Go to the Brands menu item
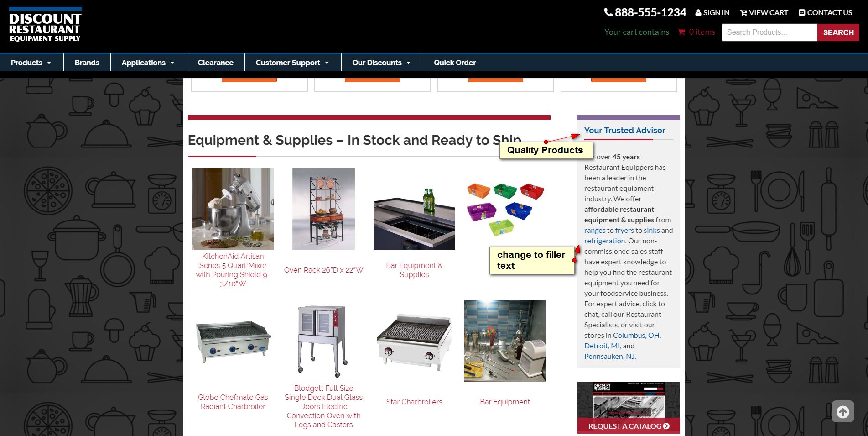Viewport: 868px width, 436px height. tap(87, 63)
